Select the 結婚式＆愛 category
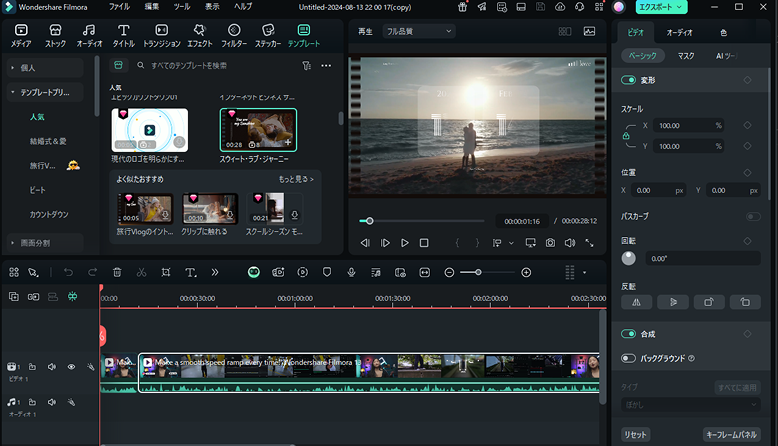The width and height of the screenshot is (778, 446). (48, 141)
